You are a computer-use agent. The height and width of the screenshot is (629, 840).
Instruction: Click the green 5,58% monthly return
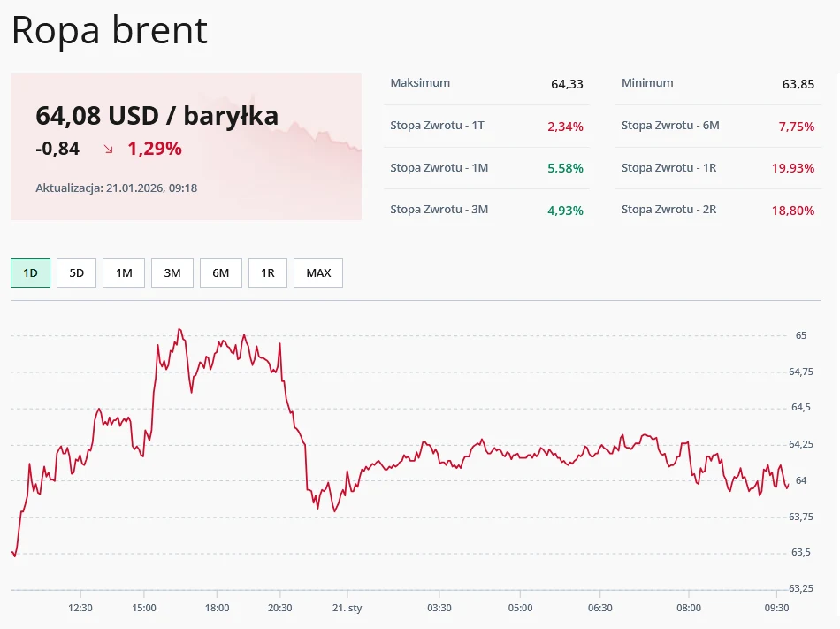click(564, 168)
